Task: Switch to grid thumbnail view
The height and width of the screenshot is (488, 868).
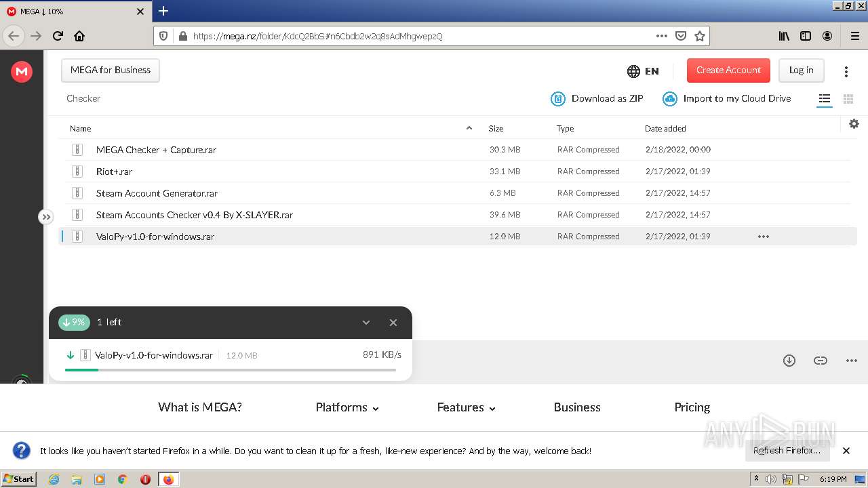Action: (848, 99)
